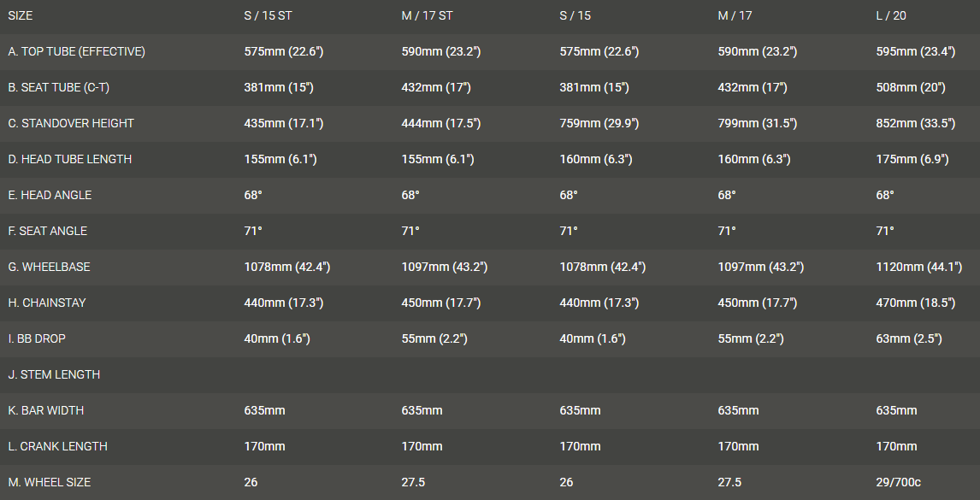
Task: Click the 852mm (33.5") standover value
Action: (x=915, y=123)
